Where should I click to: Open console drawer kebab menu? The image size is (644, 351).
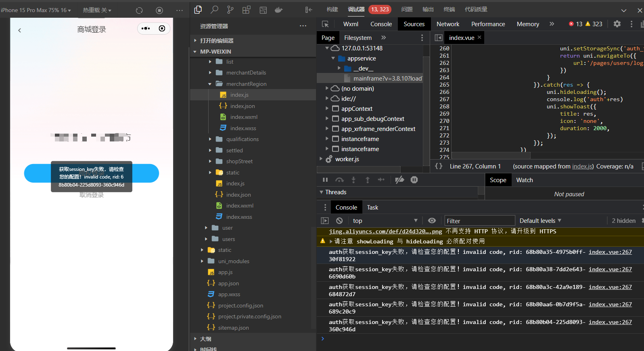coord(325,207)
